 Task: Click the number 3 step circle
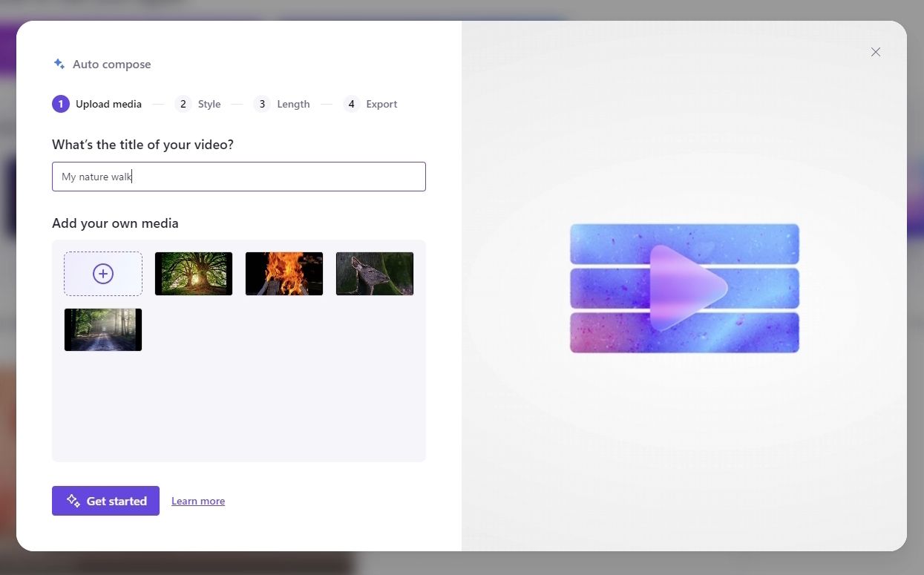pos(262,104)
